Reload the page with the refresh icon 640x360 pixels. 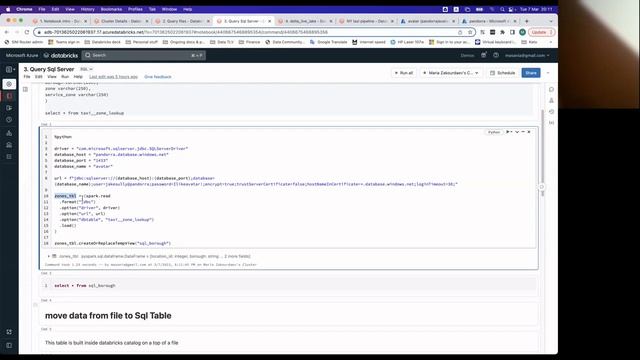coord(27,32)
